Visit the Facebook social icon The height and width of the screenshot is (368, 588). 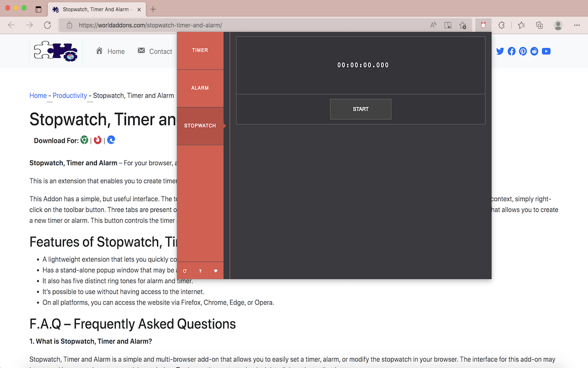(512, 51)
